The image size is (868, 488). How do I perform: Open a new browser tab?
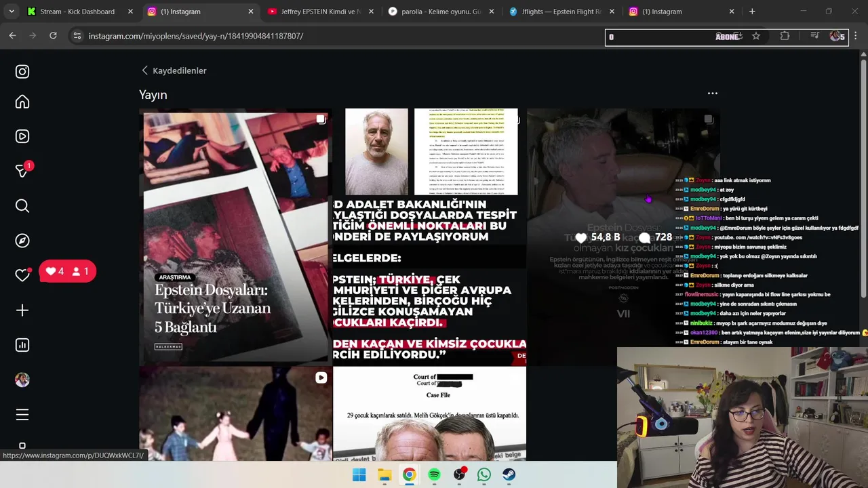click(752, 12)
